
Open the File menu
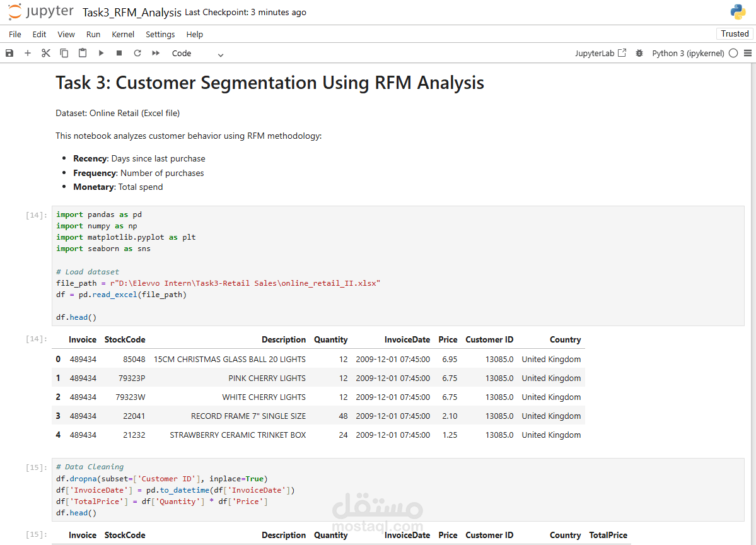15,35
